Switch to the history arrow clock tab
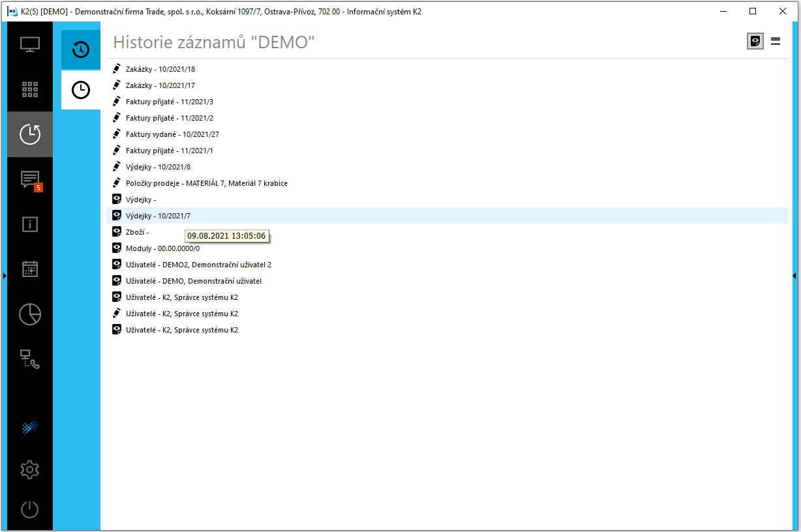The height and width of the screenshot is (532, 801). click(x=81, y=50)
